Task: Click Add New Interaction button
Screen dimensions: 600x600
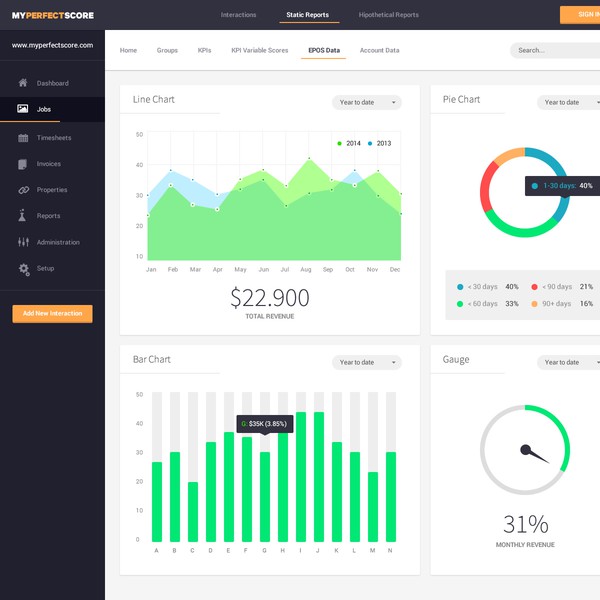Action: tap(52, 313)
